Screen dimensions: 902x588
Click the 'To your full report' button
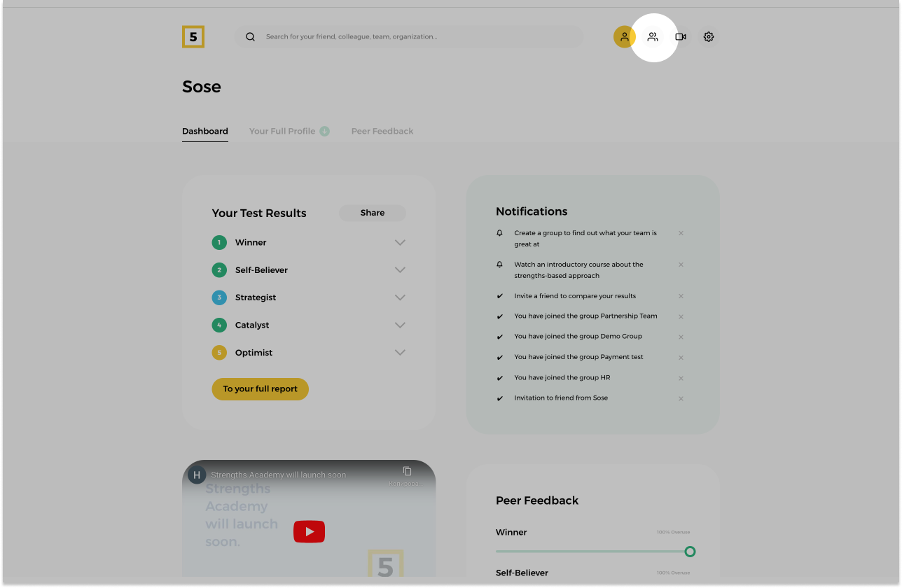pyautogui.click(x=260, y=389)
